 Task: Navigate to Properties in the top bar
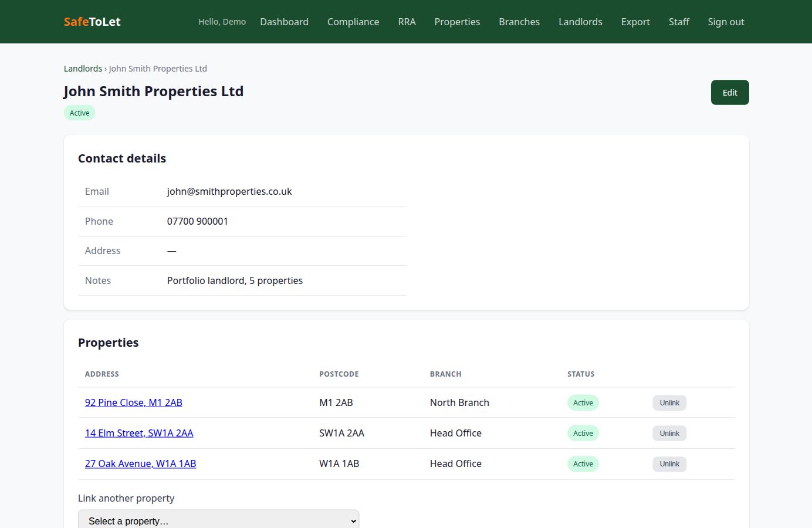click(x=457, y=22)
